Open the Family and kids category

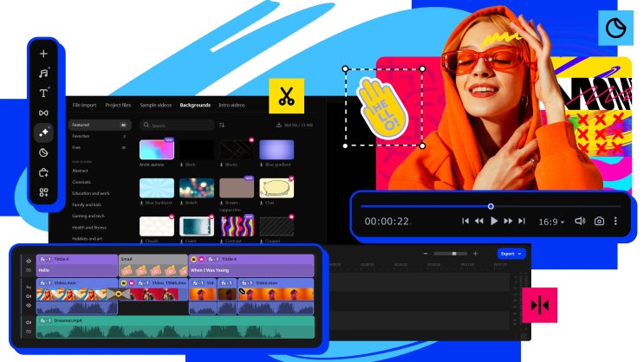[x=87, y=204]
